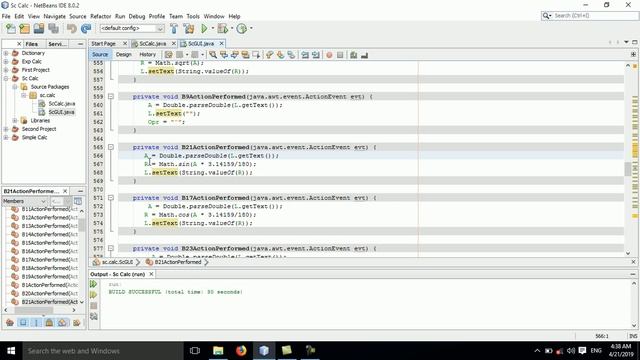Click the Open Project toolbar icon
This screenshot has width=640, height=360.
tap(39, 29)
